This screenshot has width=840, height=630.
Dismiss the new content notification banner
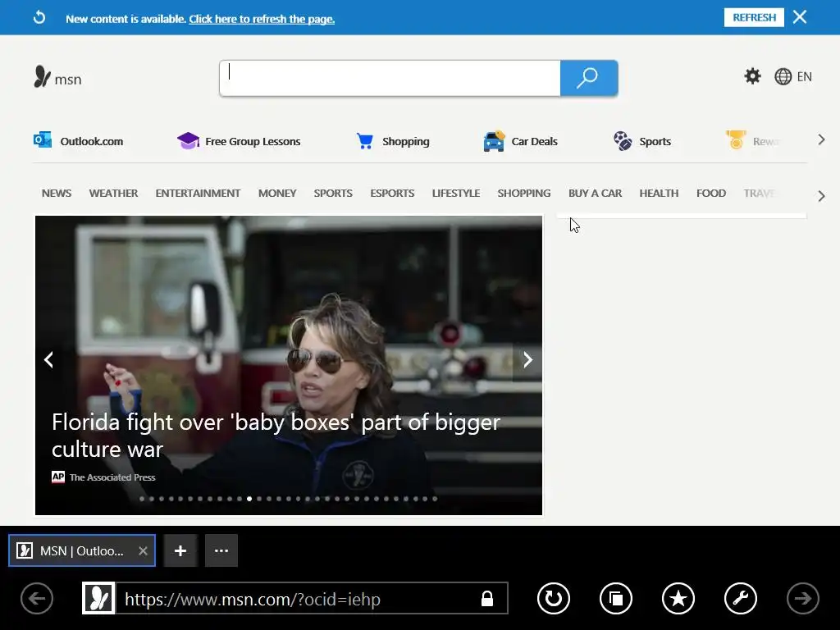point(800,17)
